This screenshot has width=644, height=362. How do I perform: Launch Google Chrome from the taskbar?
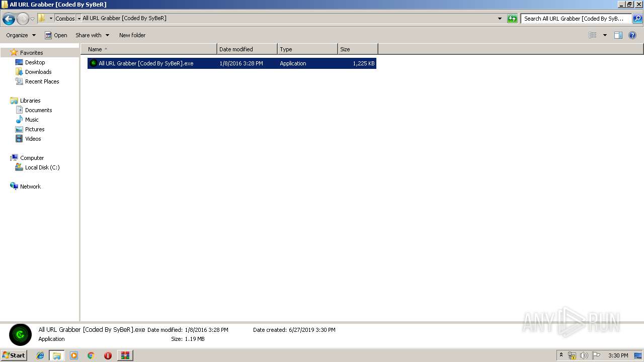pos(91,355)
